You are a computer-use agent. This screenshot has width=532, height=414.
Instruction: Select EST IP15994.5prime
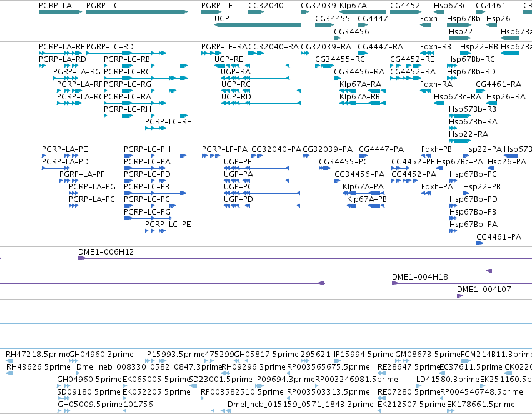click(x=337, y=361)
